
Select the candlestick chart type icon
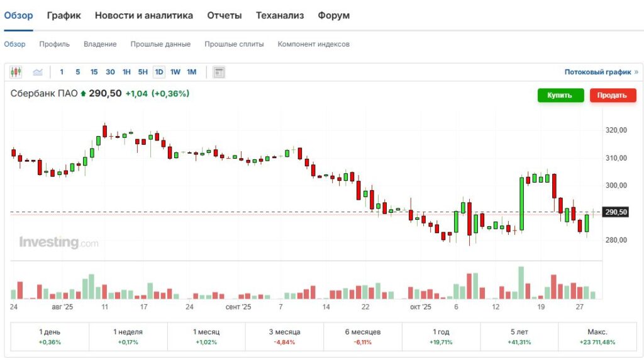(x=16, y=72)
